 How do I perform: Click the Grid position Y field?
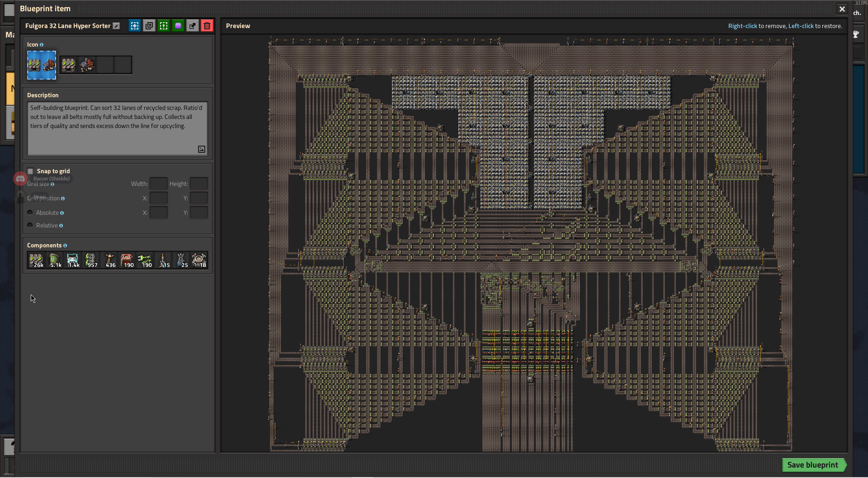click(x=199, y=198)
